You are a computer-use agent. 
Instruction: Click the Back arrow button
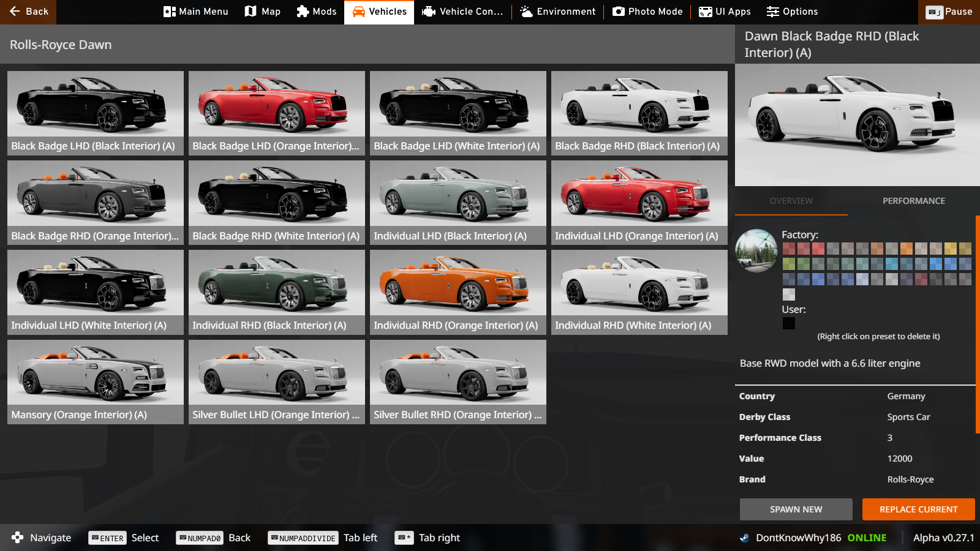click(x=28, y=12)
